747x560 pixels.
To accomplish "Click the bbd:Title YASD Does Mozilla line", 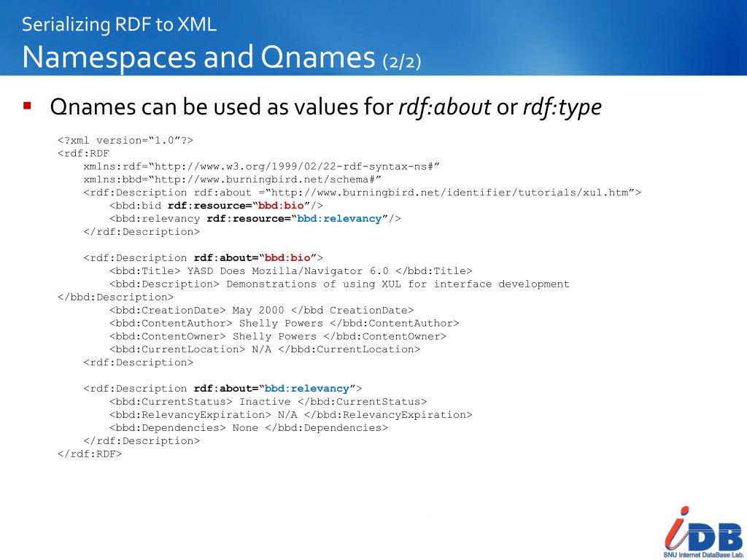I will tap(290, 271).
